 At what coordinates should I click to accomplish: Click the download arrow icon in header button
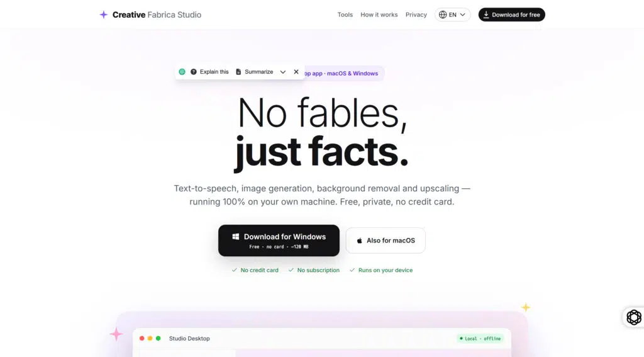tap(486, 15)
